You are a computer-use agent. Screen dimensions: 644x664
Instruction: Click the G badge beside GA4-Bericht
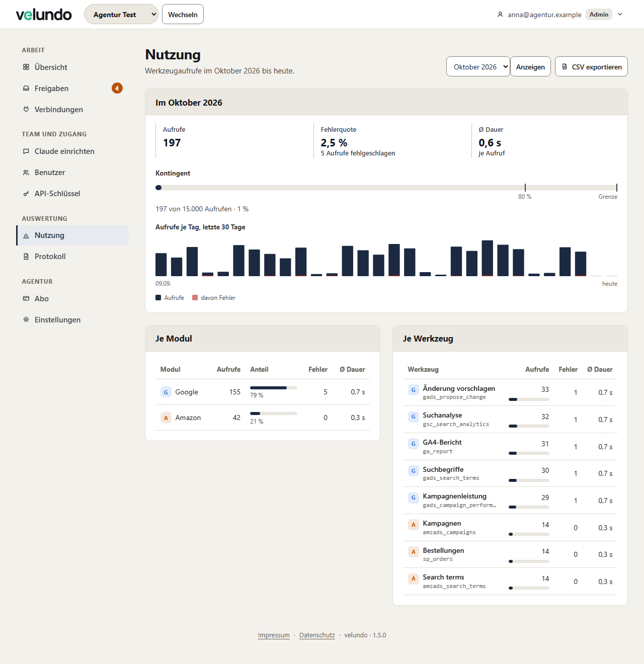[413, 443]
